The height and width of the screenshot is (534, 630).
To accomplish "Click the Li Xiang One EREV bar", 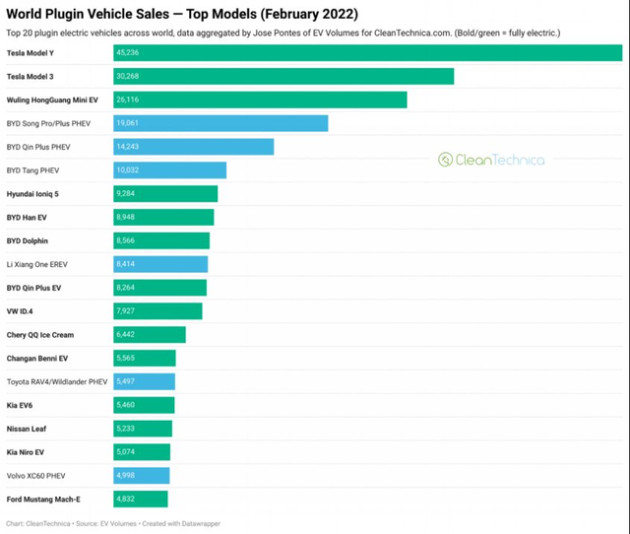I will (161, 264).
